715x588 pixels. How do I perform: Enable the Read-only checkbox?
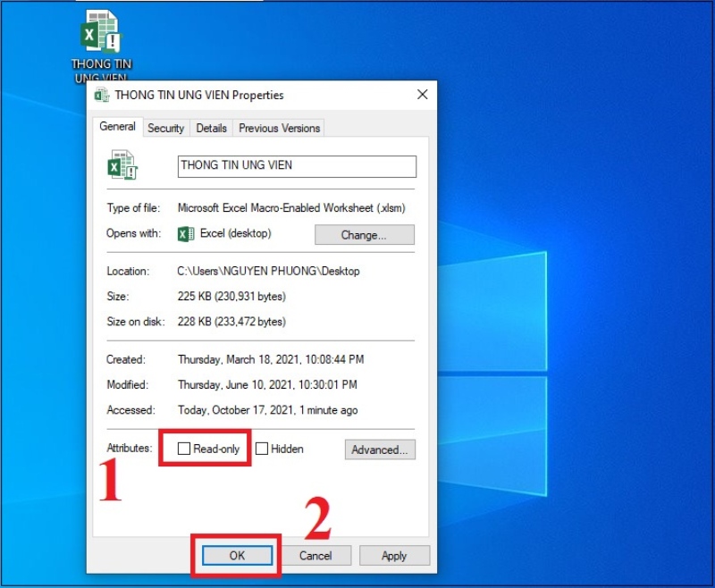184,449
